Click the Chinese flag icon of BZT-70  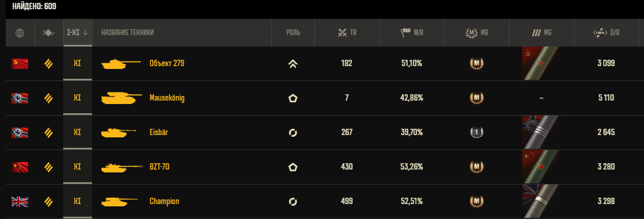coord(20,167)
